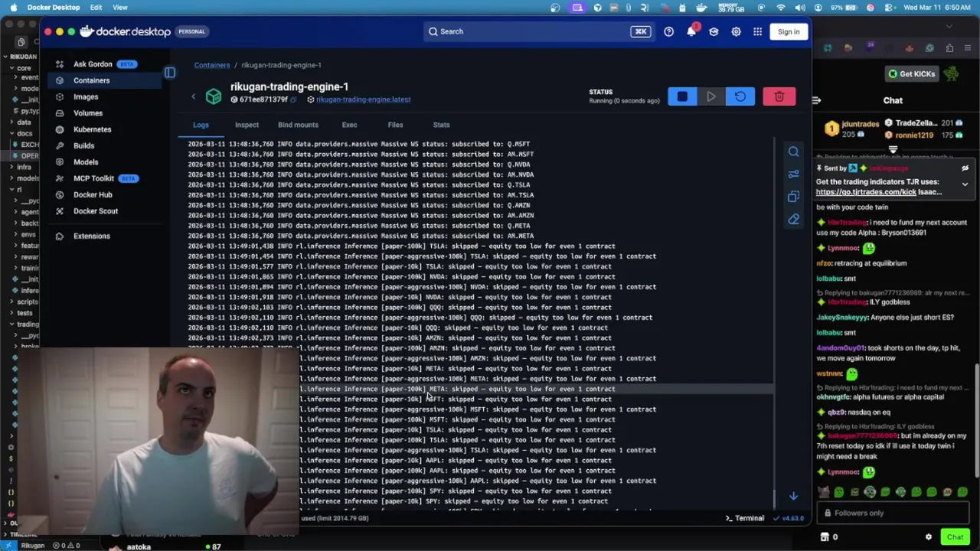Open Docker Learning center icon
Screen dimensions: 980x551
coord(714,31)
